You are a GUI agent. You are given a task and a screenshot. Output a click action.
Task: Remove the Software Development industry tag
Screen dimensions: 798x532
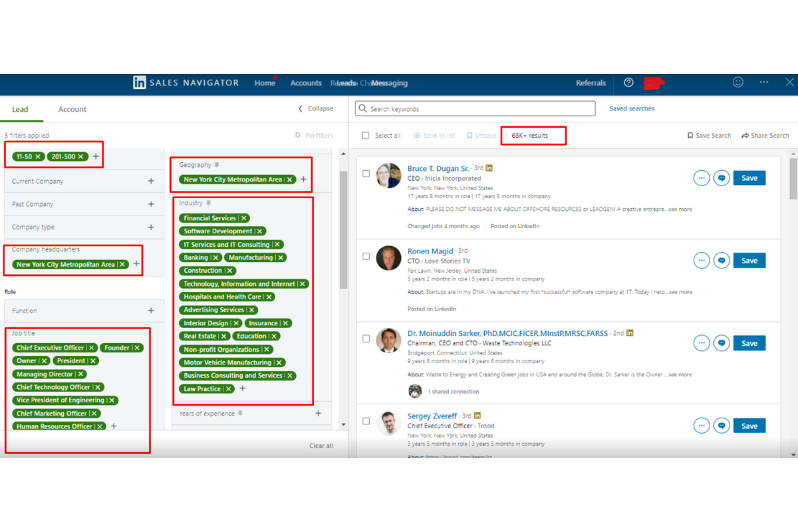[x=260, y=231]
